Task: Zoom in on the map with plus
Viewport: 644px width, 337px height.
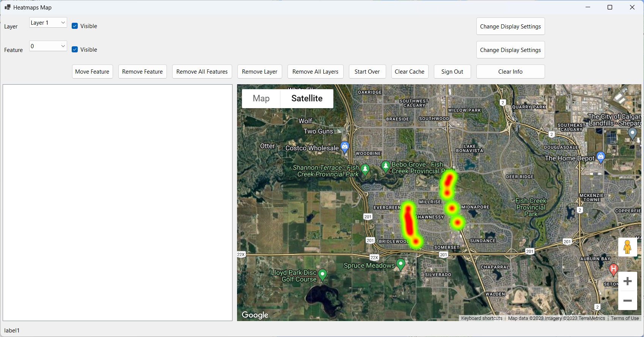Action: pos(627,281)
